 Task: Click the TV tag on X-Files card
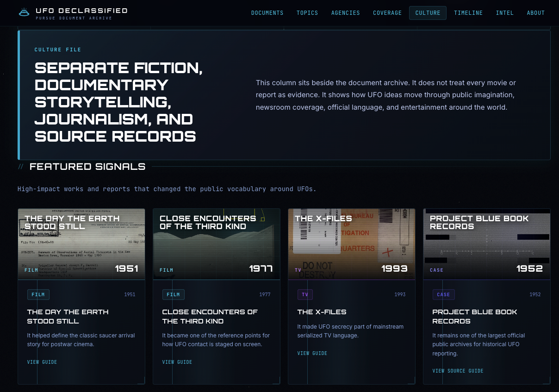(305, 294)
